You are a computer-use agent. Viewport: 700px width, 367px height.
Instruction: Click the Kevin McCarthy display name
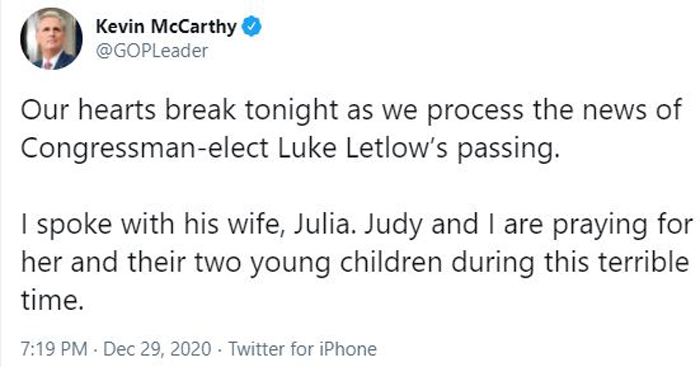click(166, 26)
